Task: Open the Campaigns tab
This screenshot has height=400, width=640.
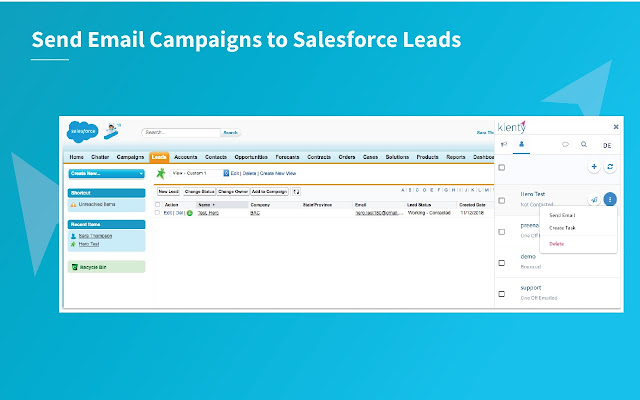Action: pyautogui.click(x=130, y=157)
